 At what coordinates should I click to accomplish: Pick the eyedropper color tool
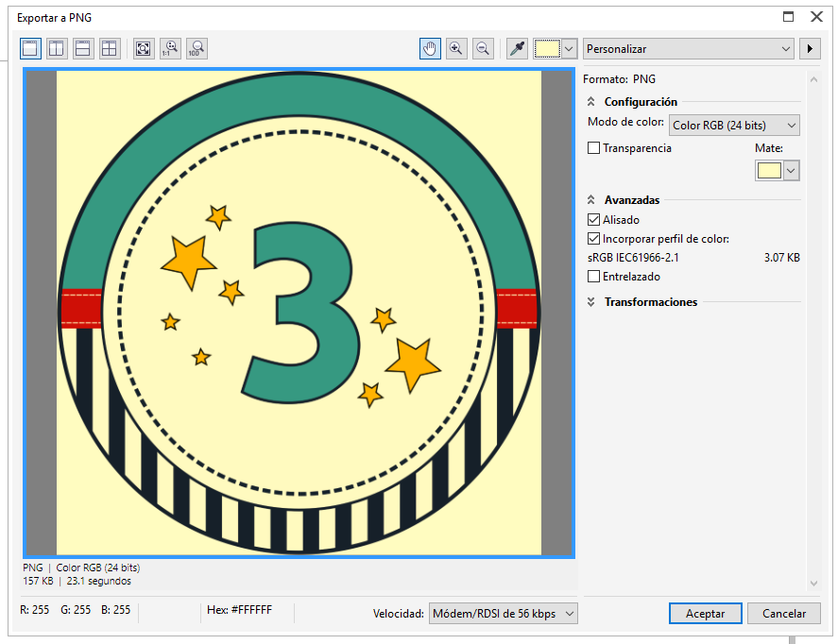coord(517,48)
